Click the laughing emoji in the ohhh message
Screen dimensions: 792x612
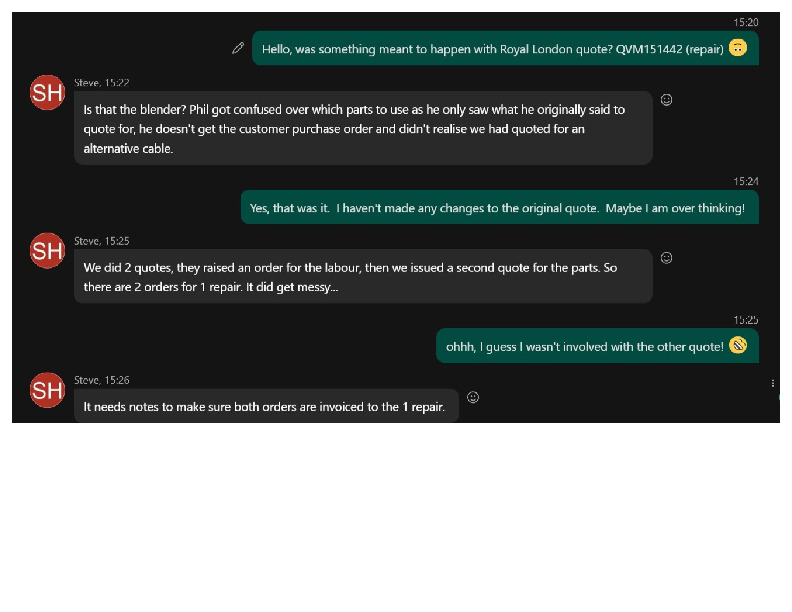(738, 345)
